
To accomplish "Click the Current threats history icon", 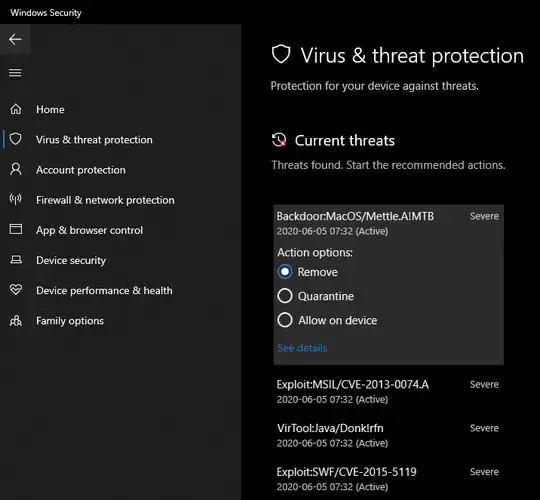I will click(x=279, y=140).
